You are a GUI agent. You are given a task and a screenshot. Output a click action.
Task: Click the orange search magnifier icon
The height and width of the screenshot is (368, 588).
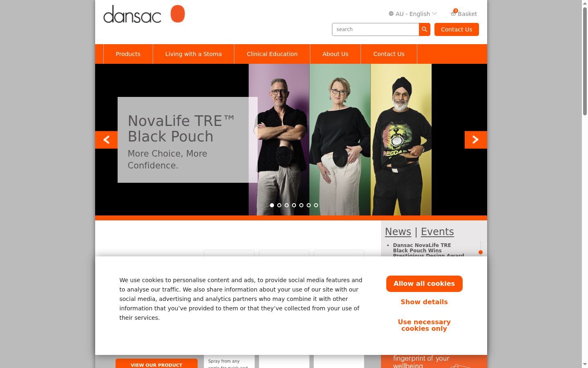pos(425,29)
